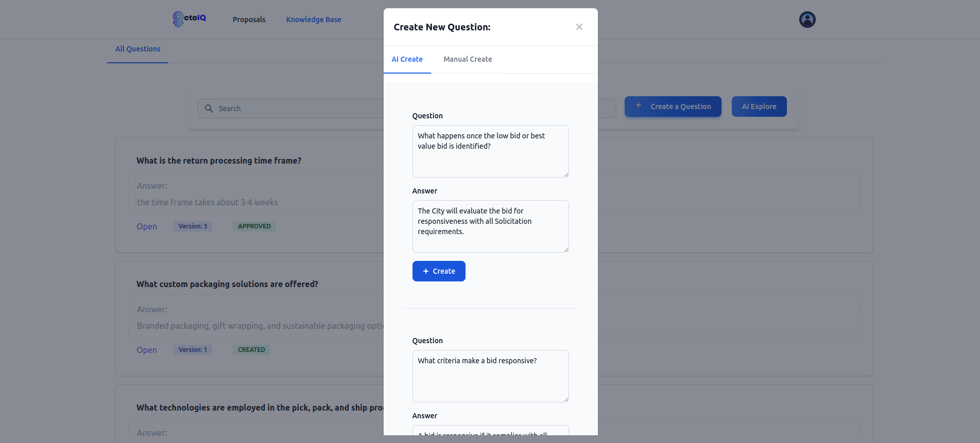Select the AI Create tab
980x443 pixels.
click(x=407, y=59)
